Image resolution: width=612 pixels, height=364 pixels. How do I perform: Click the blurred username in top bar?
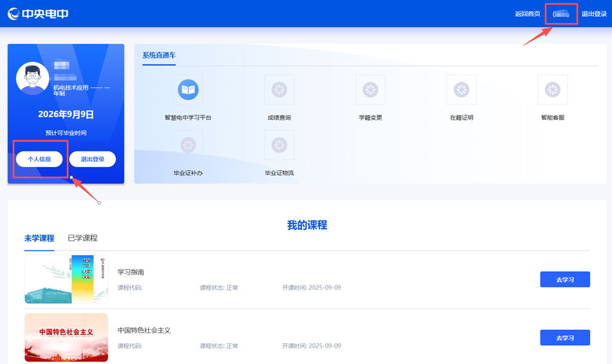point(561,14)
